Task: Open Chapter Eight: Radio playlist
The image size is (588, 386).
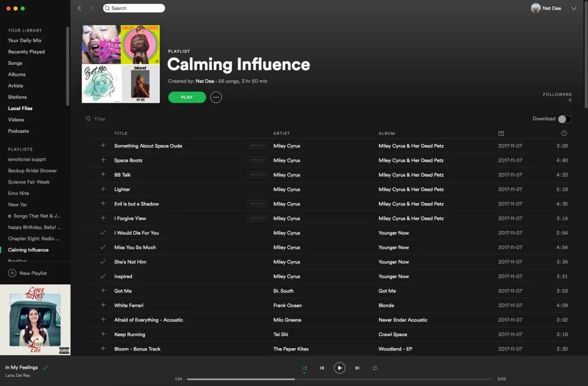Action: (x=34, y=239)
